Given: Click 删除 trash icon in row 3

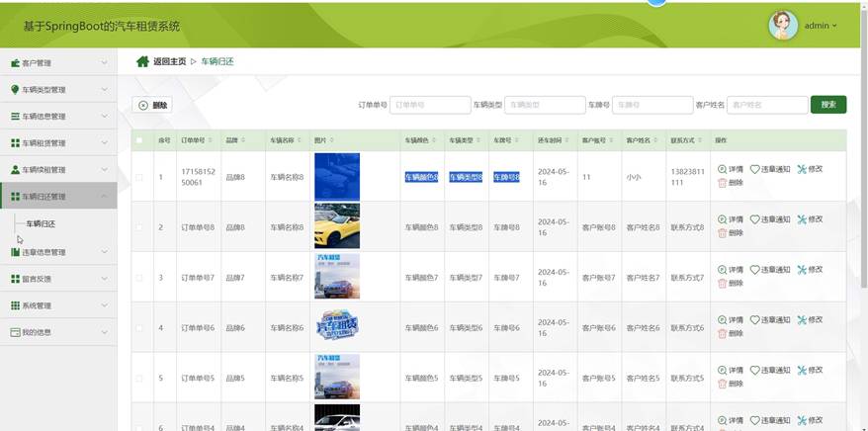Looking at the screenshot, I should click(722, 283).
